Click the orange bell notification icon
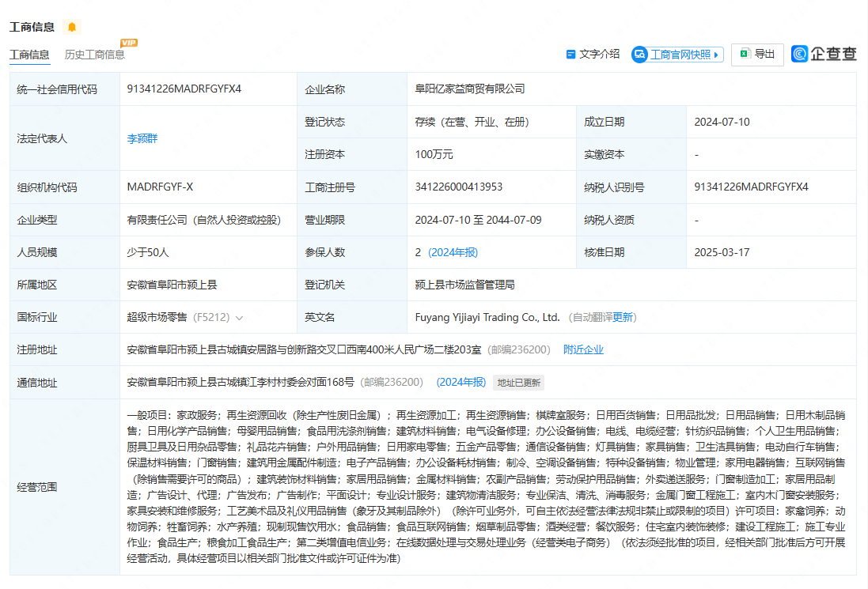Viewport: 868px width, 589px height. [72, 27]
